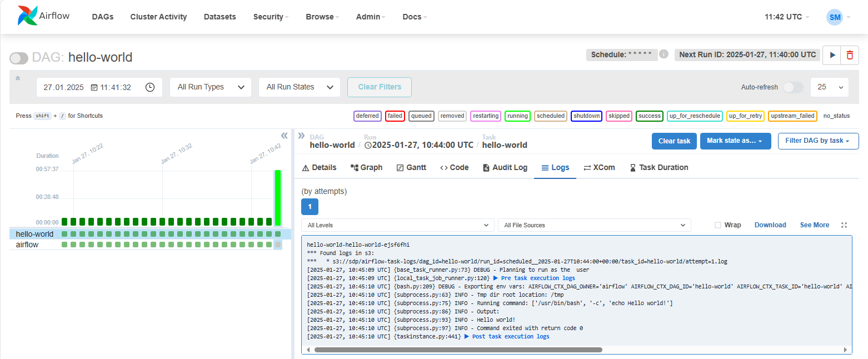Collapse the grid panel with double chevron
This screenshot has height=359, width=868.
pos(284,136)
